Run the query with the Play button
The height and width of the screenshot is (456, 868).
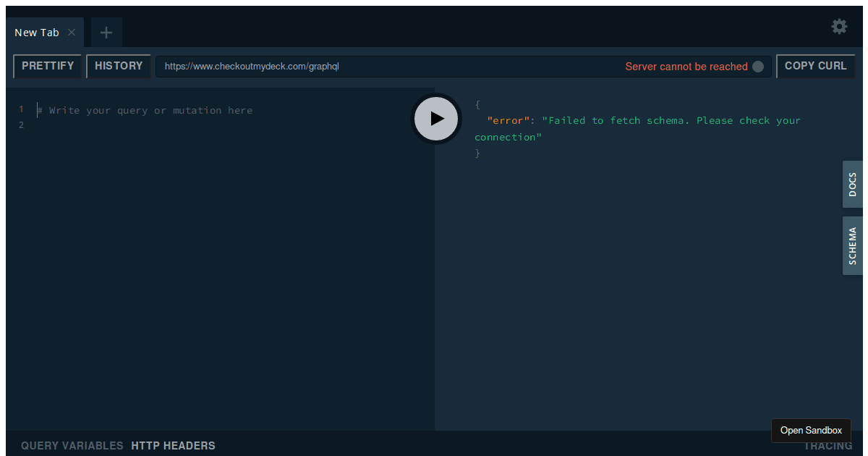click(435, 118)
